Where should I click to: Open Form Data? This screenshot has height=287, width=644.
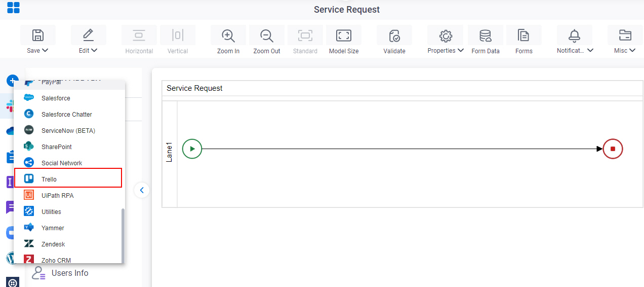tap(486, 36)
